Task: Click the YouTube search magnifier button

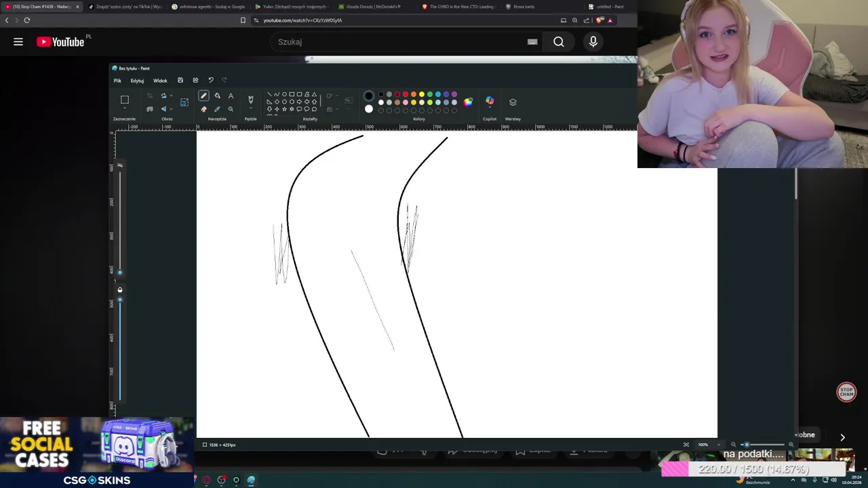Action: [x=558, y=42]
